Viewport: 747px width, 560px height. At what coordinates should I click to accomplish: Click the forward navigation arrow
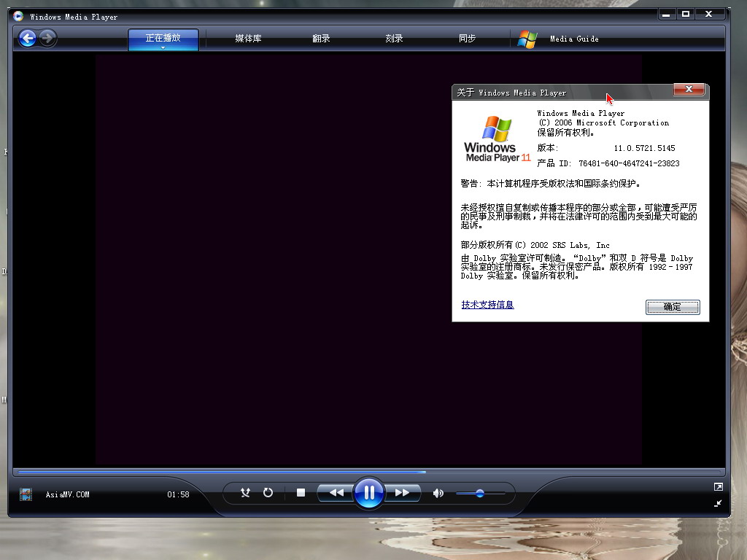click(x=47, y=38)
